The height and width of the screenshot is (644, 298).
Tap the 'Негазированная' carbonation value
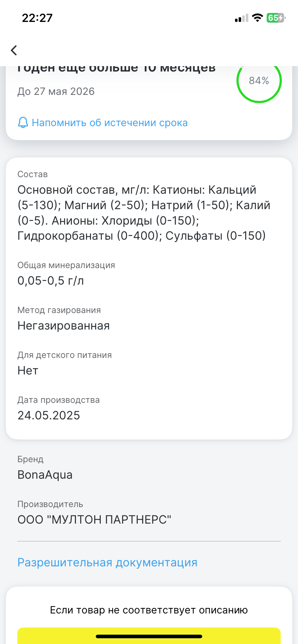pos(64,326)
